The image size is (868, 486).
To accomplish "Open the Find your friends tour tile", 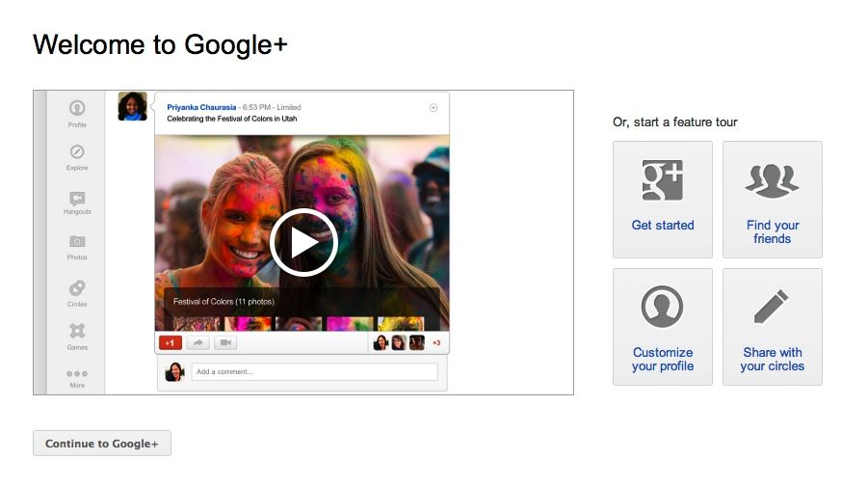I will (x=773, y=200).
